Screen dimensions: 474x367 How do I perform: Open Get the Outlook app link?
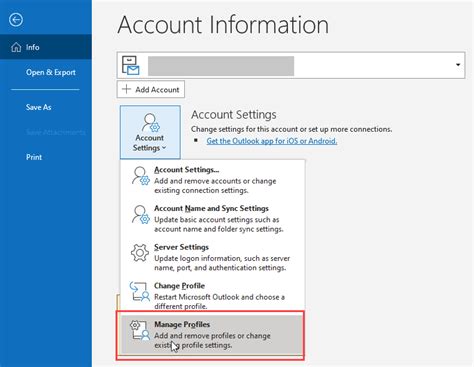[x=272, y=141]
